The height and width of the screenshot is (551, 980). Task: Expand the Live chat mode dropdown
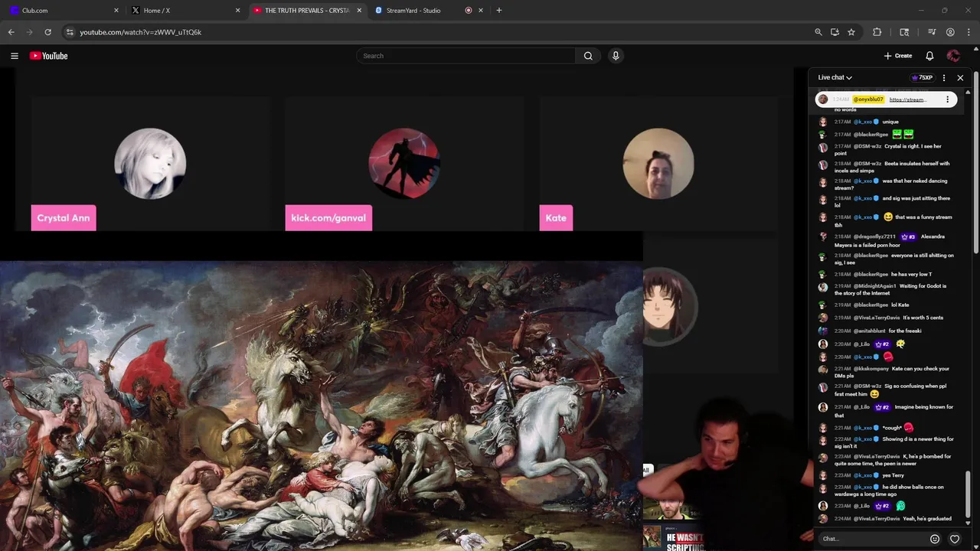(x=835, y=77)
